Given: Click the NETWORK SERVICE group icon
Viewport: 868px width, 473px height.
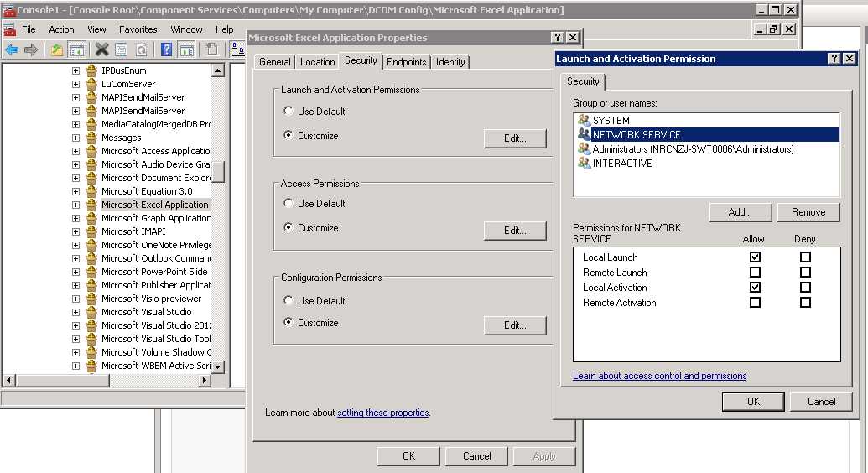Looking at the screenshot, I should click(x=584, y=134).
